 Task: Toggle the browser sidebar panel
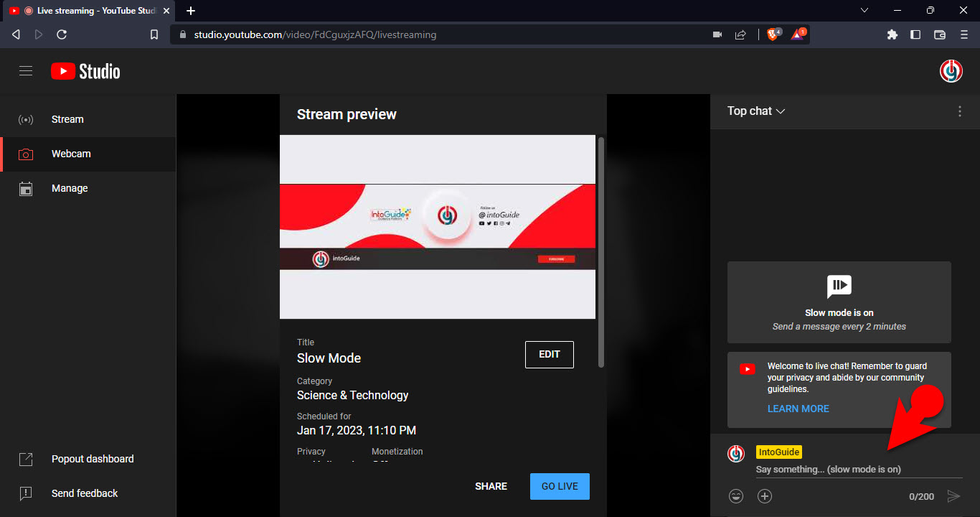[915, 34]
